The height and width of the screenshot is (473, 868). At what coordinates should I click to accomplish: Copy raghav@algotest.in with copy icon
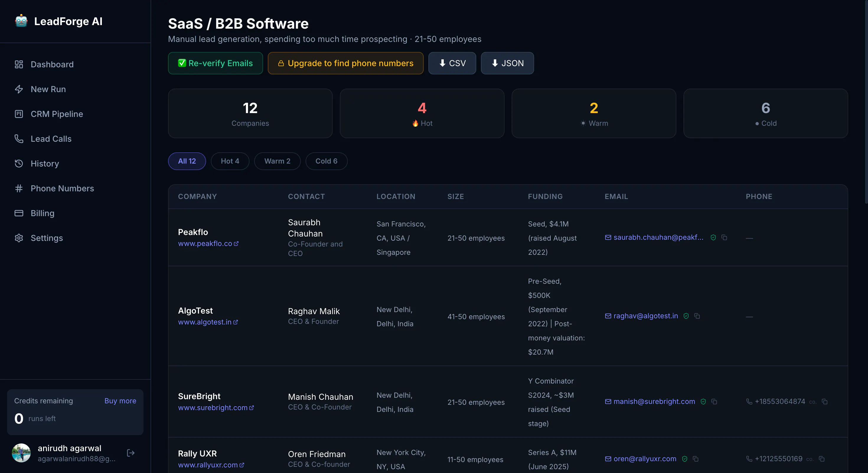[697, 316]
